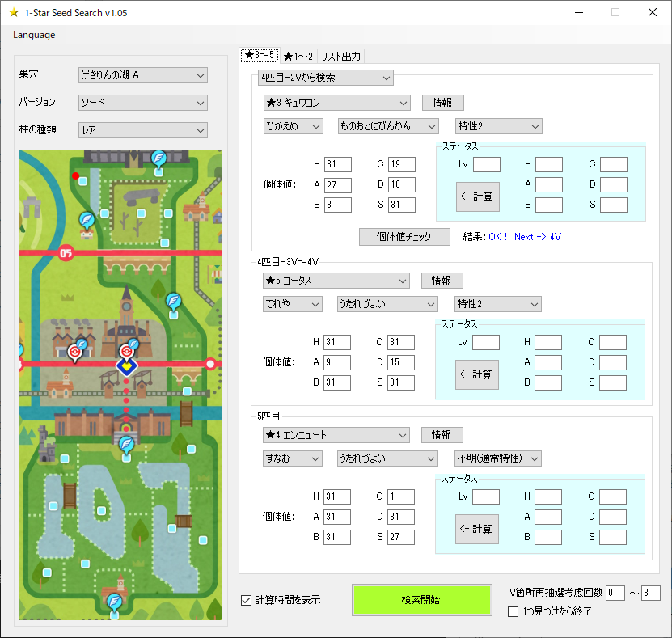Click the 個体値チェック button

tap(404, 236)
